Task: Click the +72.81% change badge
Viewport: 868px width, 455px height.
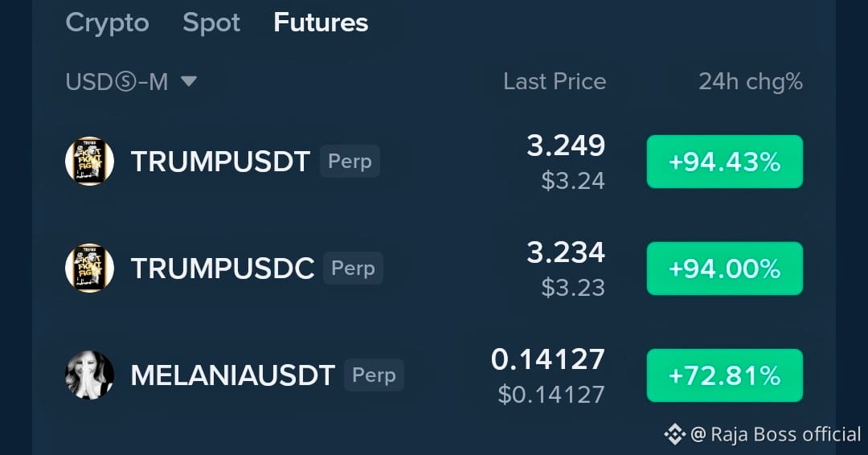Action: (725, 375)
